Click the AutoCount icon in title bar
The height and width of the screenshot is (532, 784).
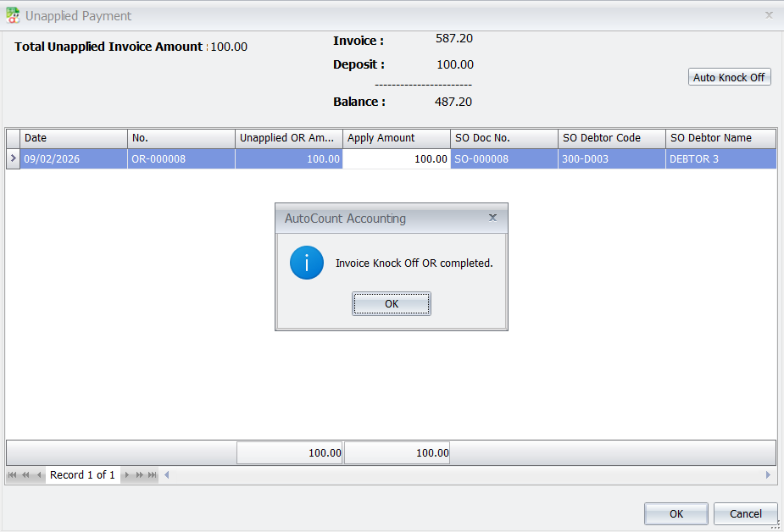[x=13, y=15]
